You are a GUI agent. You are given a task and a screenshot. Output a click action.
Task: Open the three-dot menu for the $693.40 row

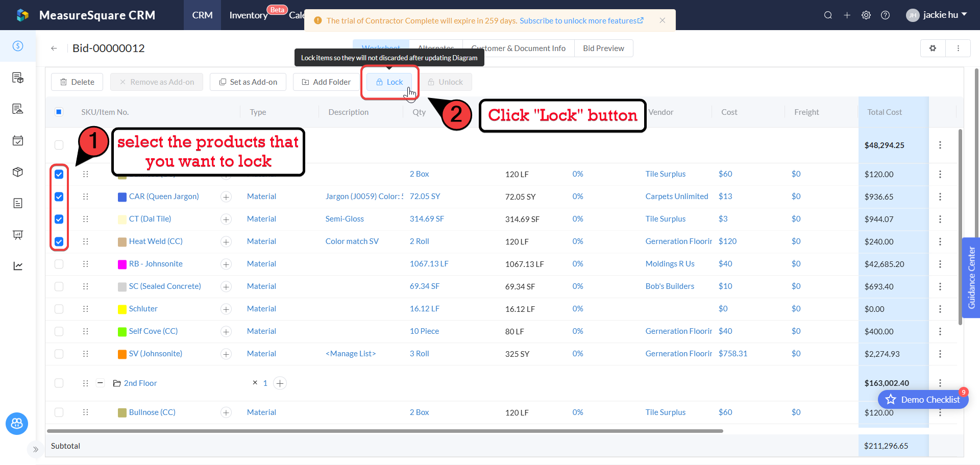click(940, 286)
